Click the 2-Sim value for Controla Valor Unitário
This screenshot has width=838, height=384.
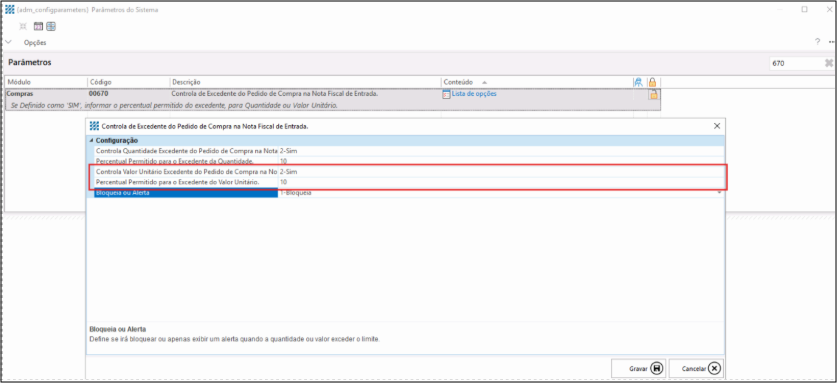click(288, 172)
